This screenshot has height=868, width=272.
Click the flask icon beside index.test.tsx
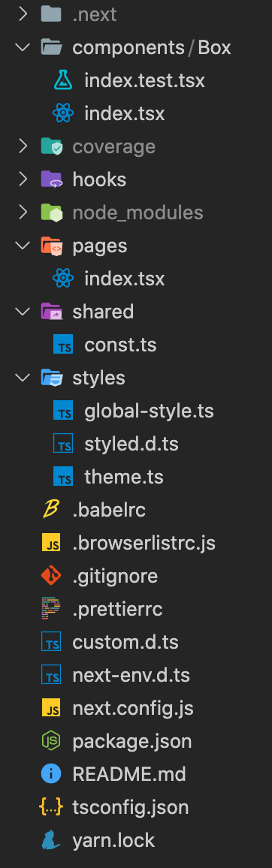63,81
